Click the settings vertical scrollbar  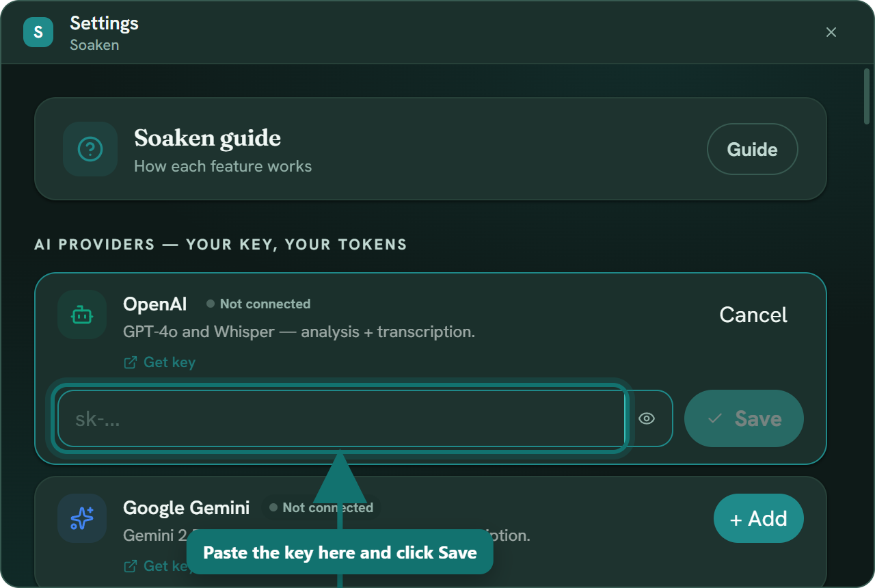[867, 96]
